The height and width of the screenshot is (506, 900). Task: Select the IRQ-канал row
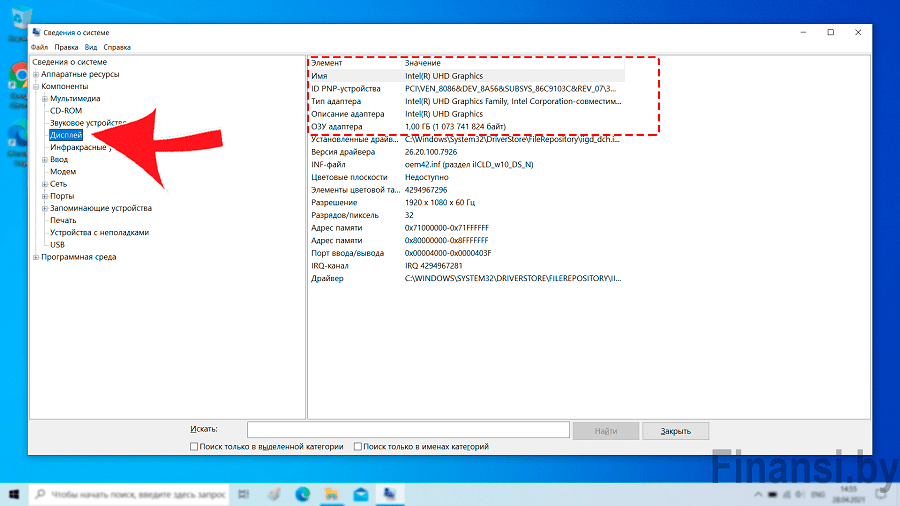[466, 266]
